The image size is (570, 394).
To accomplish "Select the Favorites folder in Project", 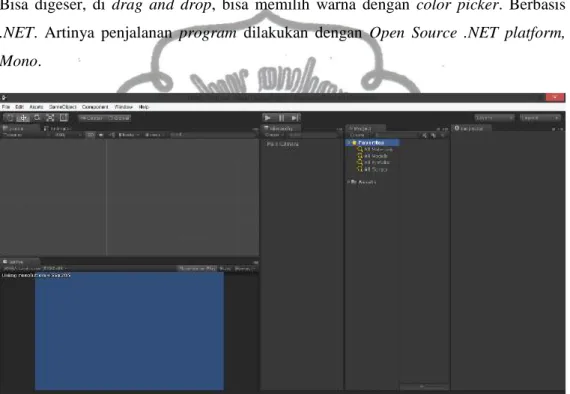I will tap(373, 143).
